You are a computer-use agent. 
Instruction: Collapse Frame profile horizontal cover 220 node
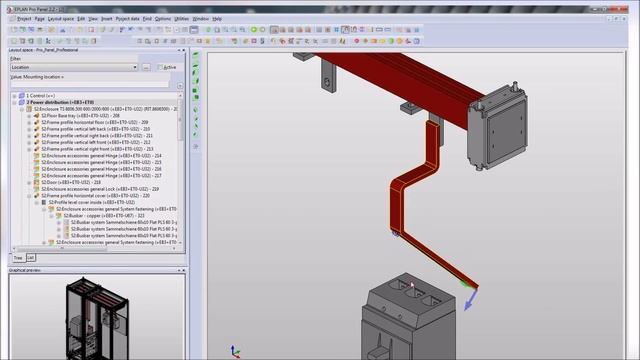[29, 196]
